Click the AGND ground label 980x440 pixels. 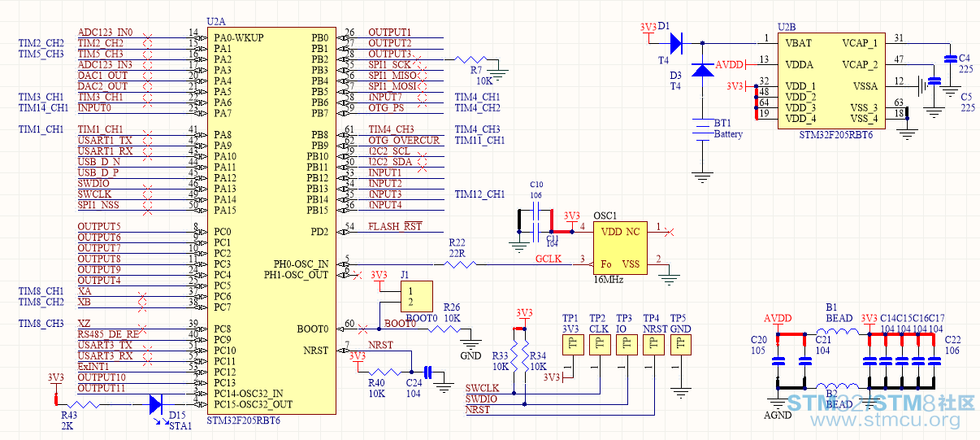(x=778, y=415)
